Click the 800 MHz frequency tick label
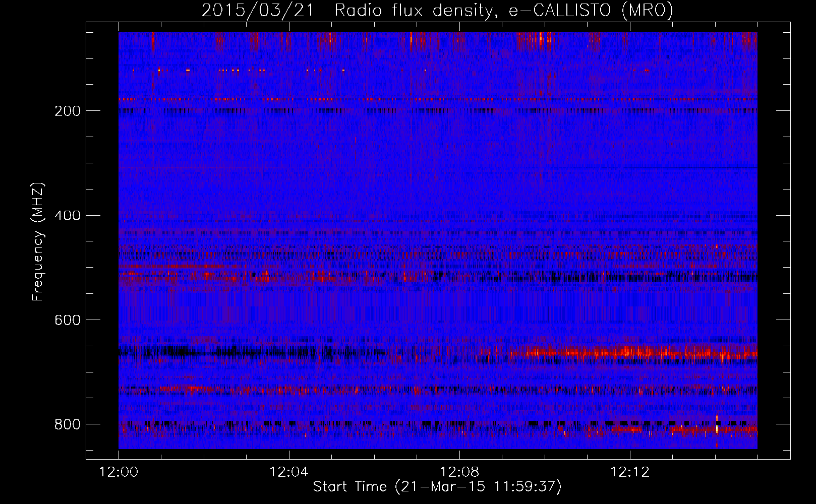Viewport: 816px width, 504px height. pyautogui.click(x=68, y=424)
